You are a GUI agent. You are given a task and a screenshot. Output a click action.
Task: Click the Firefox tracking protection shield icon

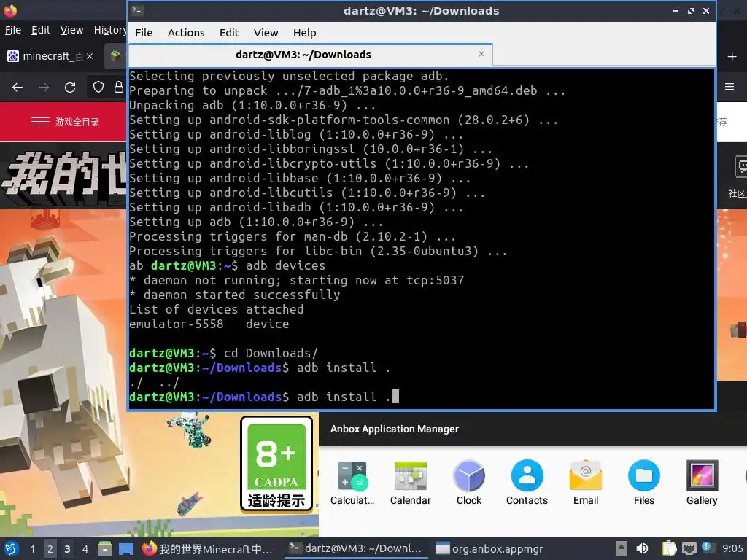click(98, 87)
